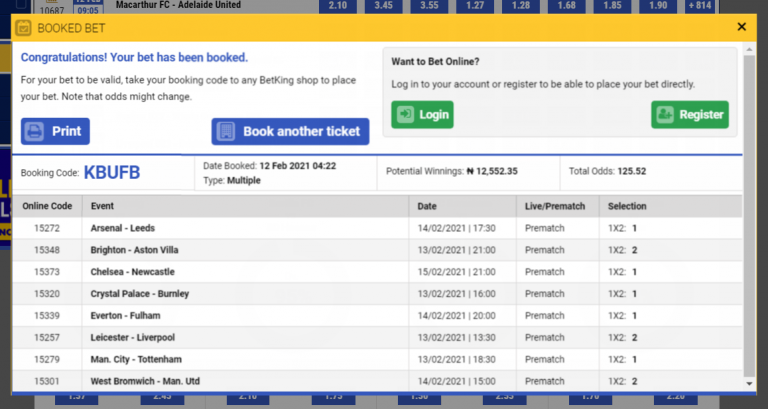Click the 3.55 odds in background page

[x=429, y=5]
